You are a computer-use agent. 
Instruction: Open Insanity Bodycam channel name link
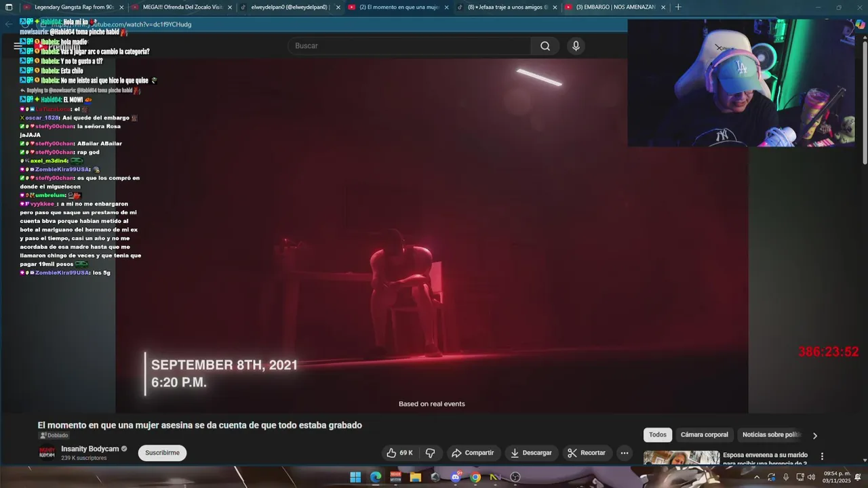tap(90, 449)
